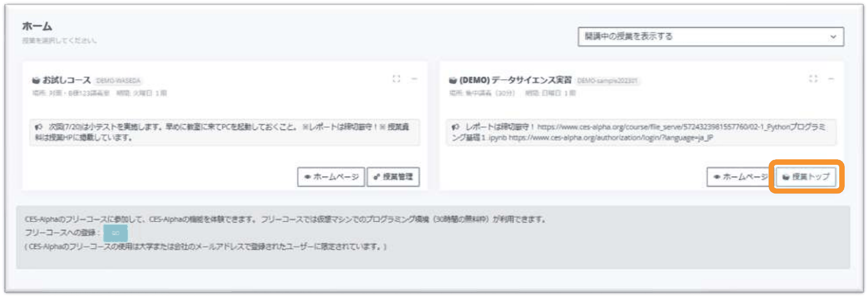Screen dimensions: 868x297
Task: Maximize the お試しコース card with its fullscreen icon
Action: (397, 79)
